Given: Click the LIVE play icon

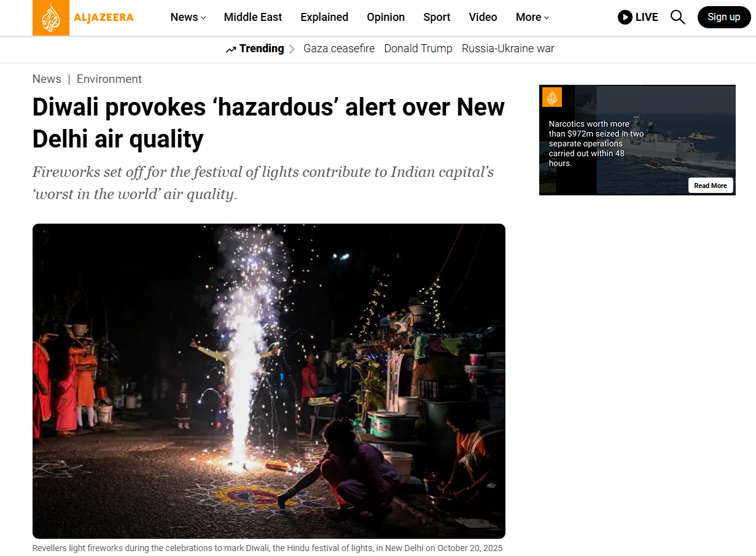Looking at the screenshot, I should pyautogui.click(x=625, y=17).
